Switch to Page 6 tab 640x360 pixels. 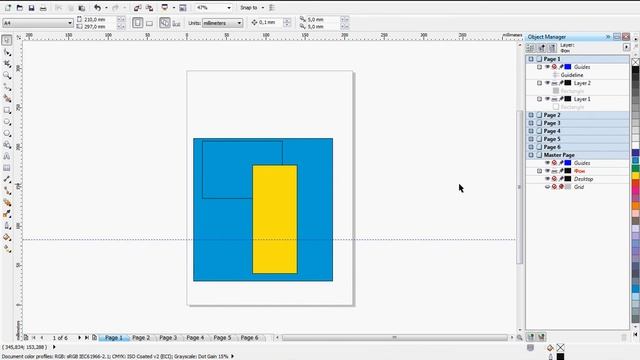coord(249,338)
